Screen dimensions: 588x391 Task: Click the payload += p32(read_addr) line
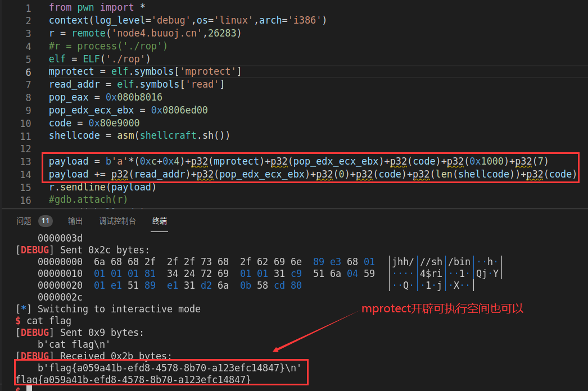pos(313,174)
